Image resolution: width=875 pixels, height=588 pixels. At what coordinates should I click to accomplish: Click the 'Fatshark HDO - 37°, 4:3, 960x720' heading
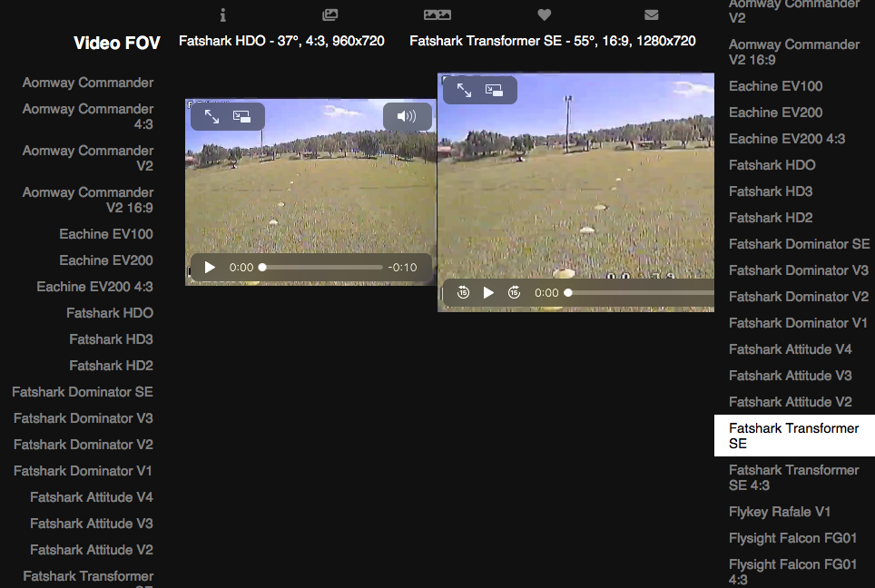[x=281, y=41]
